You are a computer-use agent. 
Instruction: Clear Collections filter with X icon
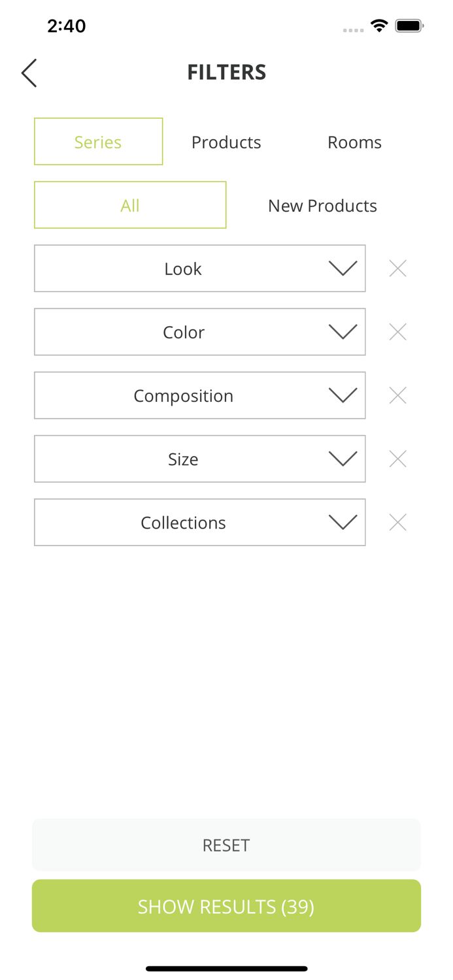tap(397, 523)
